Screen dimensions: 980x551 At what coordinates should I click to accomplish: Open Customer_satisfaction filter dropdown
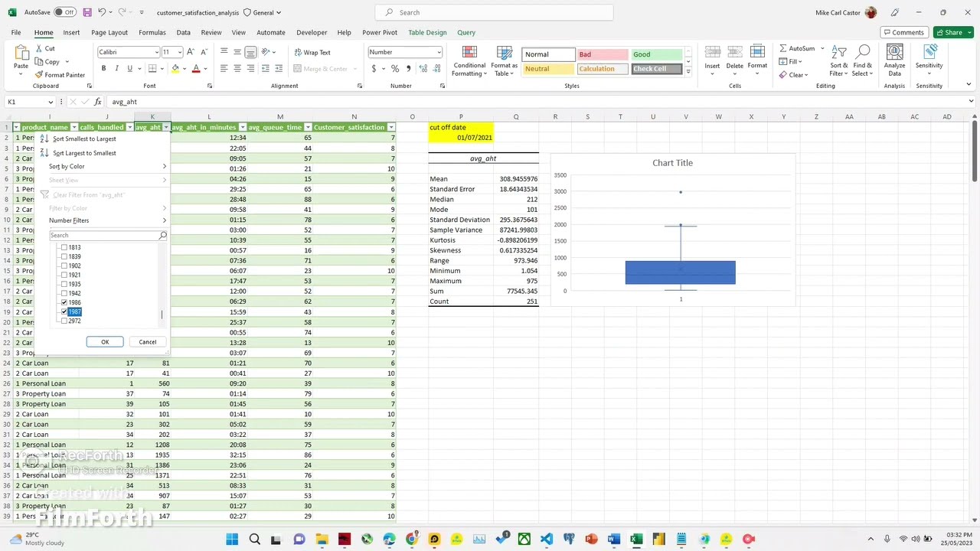tap(391, 127)
